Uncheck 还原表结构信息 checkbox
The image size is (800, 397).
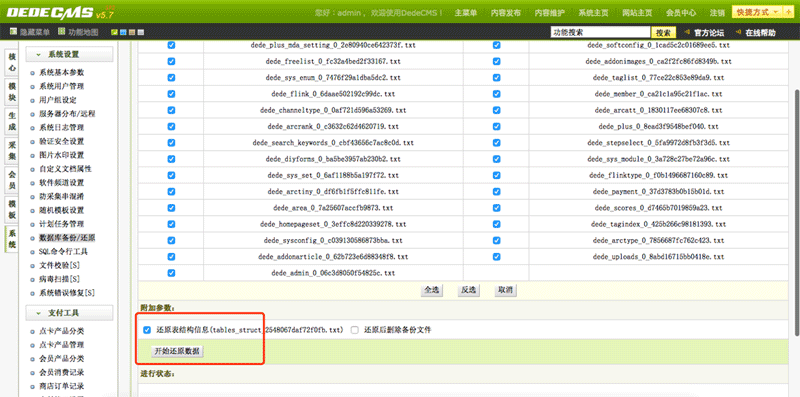click(147, 330)
